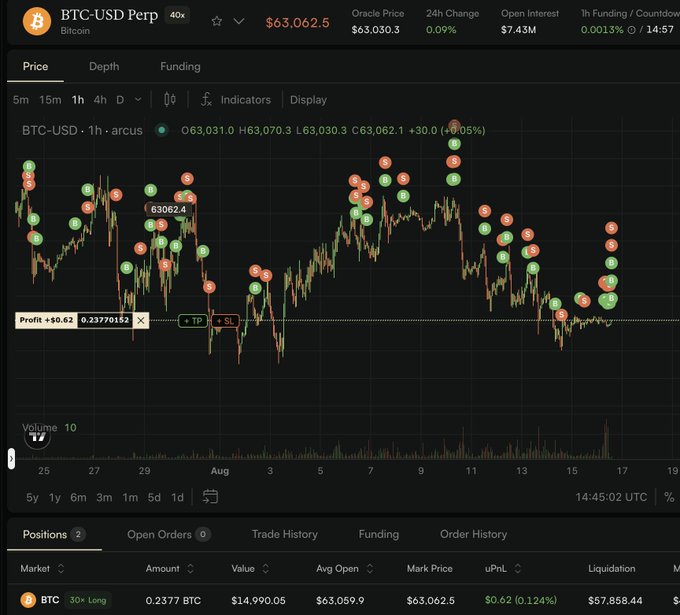Image resolution: width=680 pixels, height=615 pixels.
Task: Open the 40x leverage badge
Action: [x=177, y=15]
